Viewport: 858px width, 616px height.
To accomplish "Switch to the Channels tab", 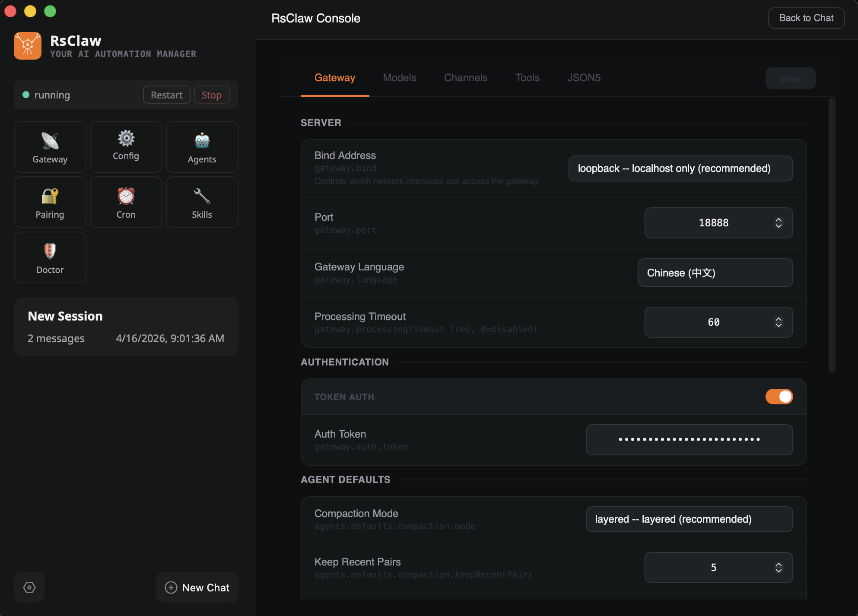I will [465, 78].
